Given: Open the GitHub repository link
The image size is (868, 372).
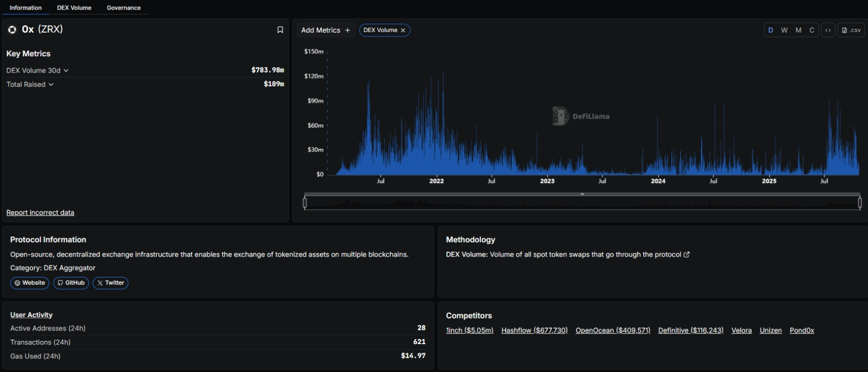Looking at the screenshot, I should pyautogui.click(x=71, y=283).
